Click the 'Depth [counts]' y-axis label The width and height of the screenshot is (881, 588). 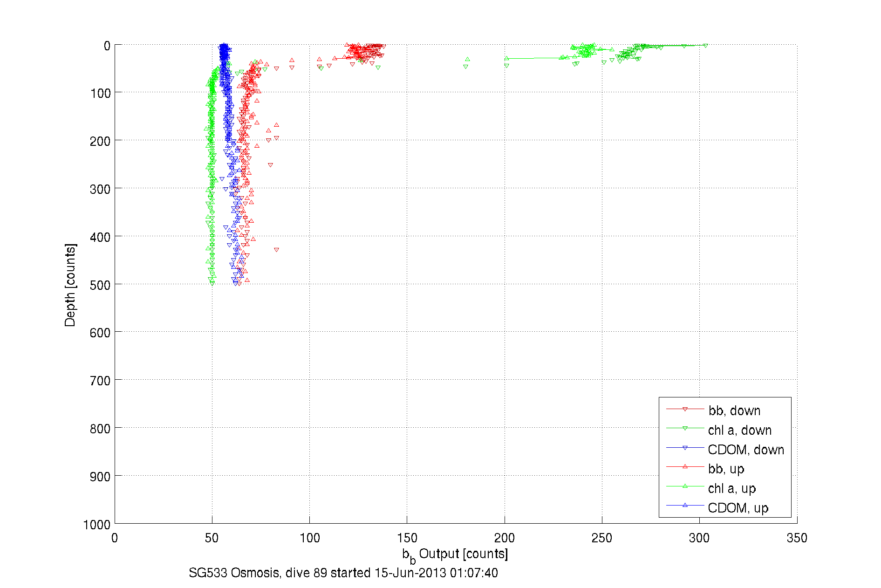pyautogui.click(x=70, y=285)
